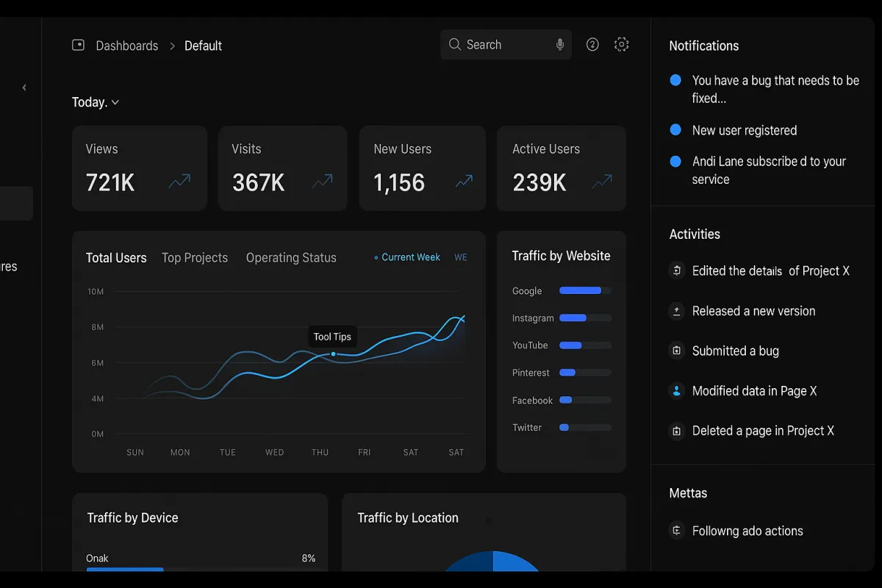Image resolution: width=882 pixels, height=588 pixels.
Task: Click the icon beside Deleted a page in Project X
Action: [x=676, y=431]
